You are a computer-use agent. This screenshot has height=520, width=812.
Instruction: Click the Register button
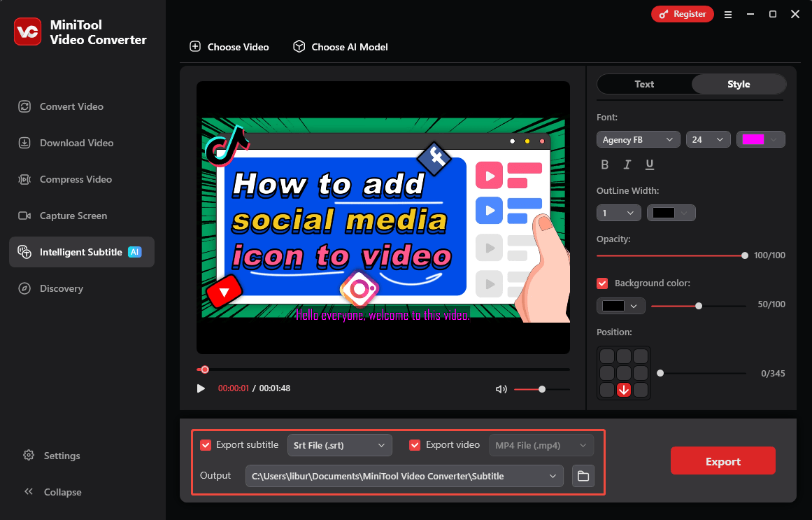coord(682,14)
